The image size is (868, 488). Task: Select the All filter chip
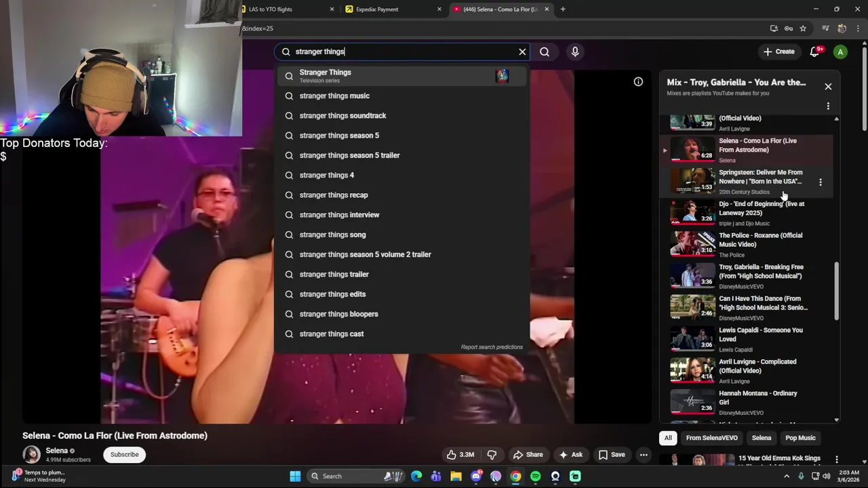click(668, 438)
